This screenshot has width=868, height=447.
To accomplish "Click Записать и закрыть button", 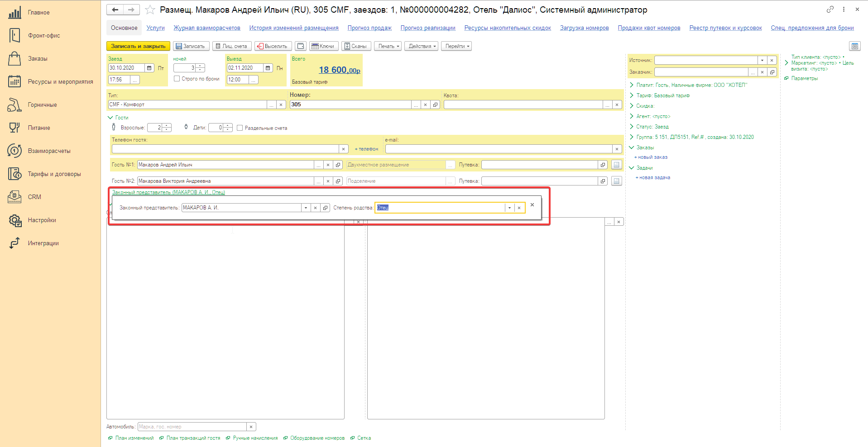I will 138,46.
